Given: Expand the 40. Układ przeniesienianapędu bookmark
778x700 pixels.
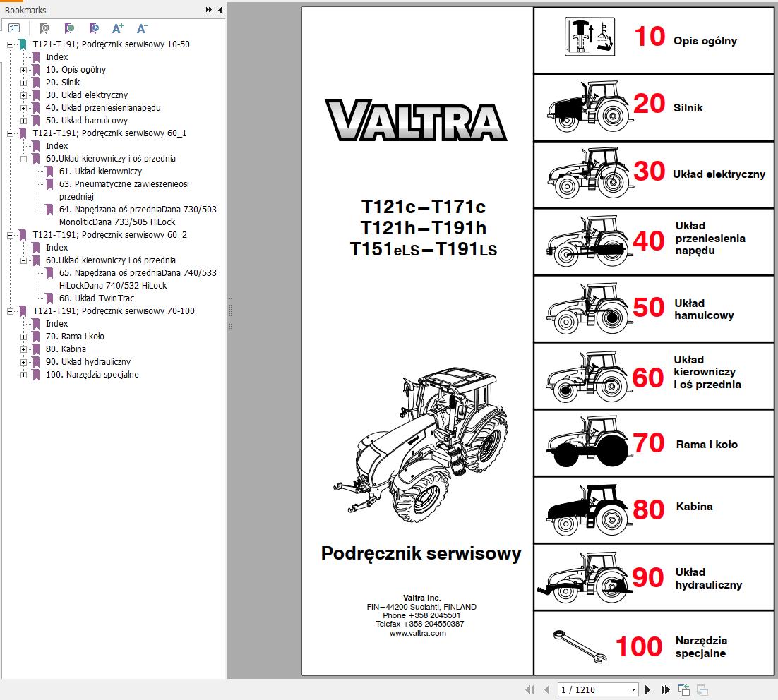Looking at the screenshot, I should click(23, 108).
